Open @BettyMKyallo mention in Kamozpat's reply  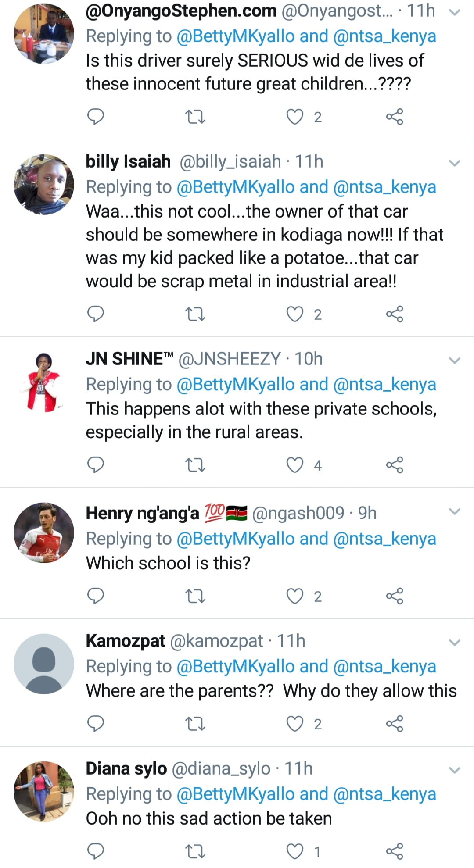(x=236, y=666)
